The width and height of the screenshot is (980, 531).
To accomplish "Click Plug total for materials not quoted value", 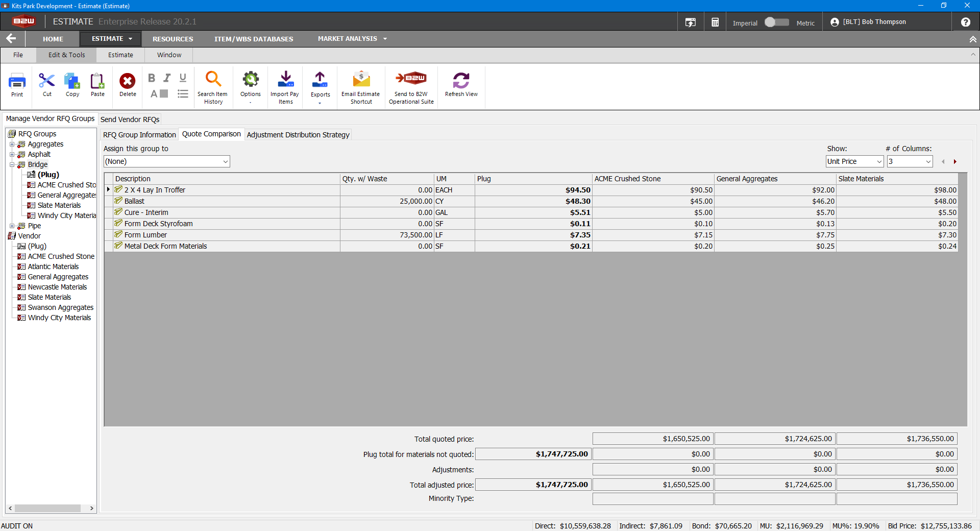I will (533, 454).
